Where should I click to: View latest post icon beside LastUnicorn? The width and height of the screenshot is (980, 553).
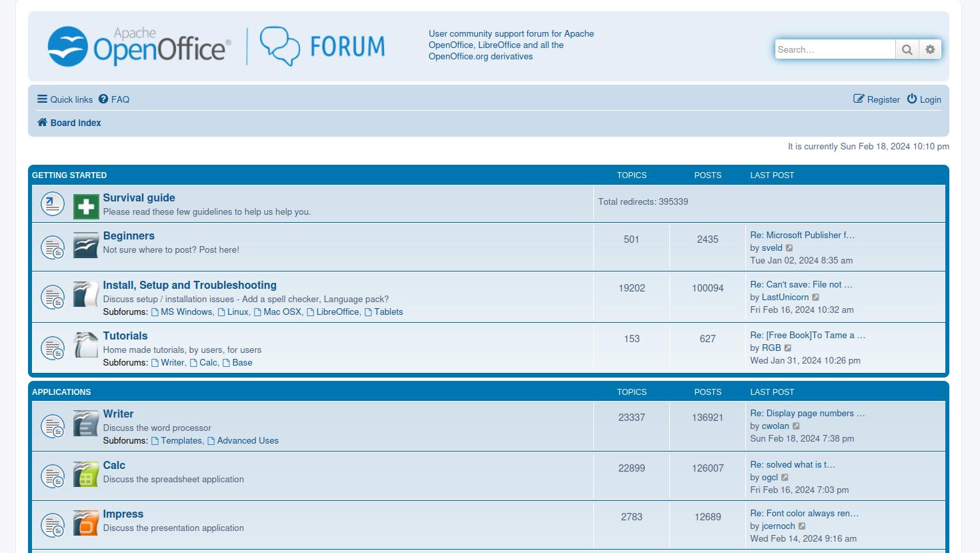815,298
